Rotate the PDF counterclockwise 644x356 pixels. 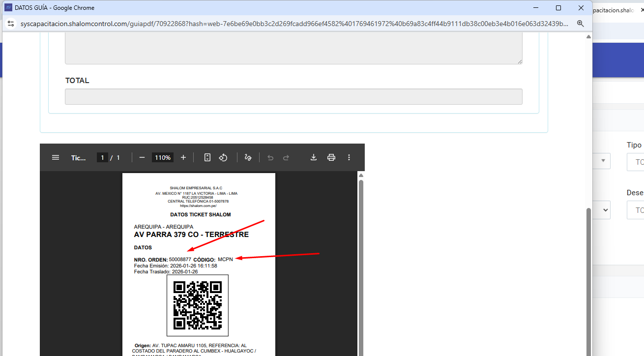click(223, 157)
